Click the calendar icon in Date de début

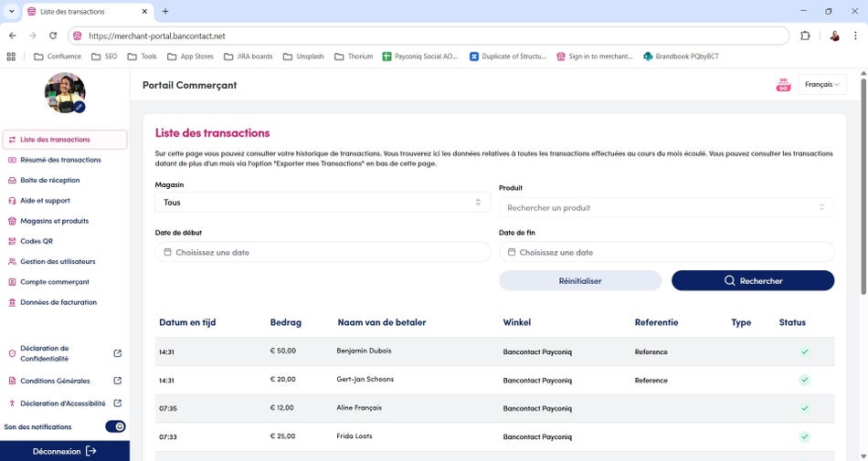[x=167, y=252]
